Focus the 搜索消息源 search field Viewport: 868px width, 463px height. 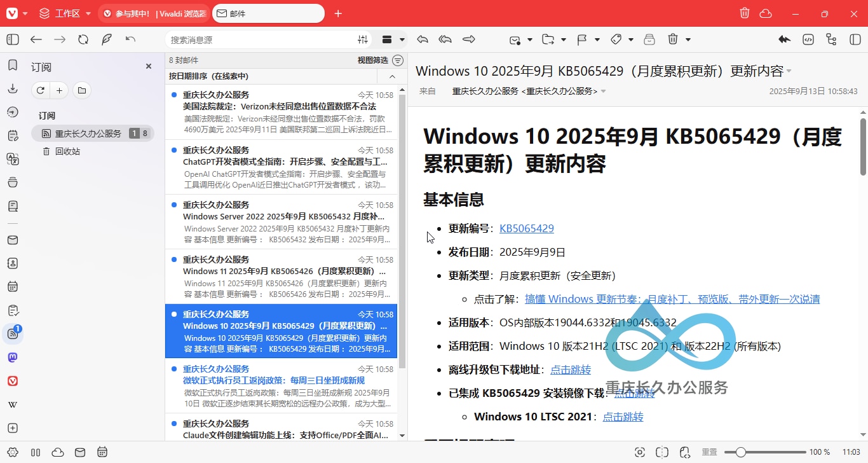click(261, 39)
